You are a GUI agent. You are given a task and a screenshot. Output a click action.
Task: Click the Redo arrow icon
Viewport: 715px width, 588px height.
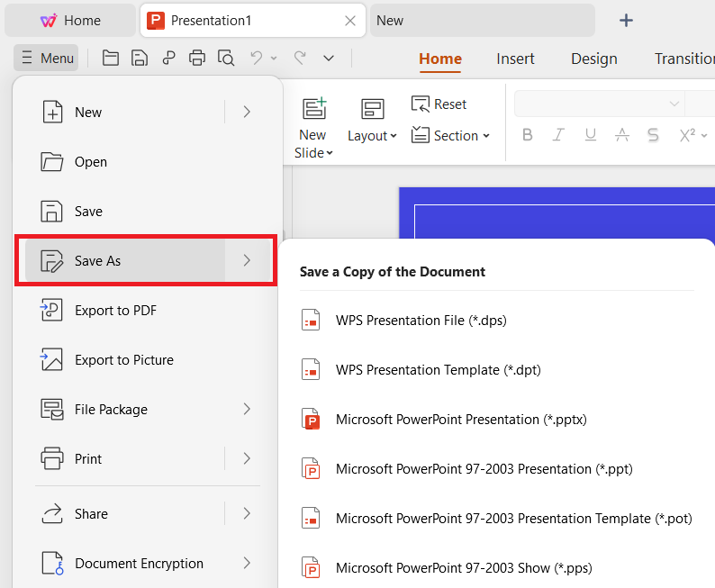tap(300, 58)
